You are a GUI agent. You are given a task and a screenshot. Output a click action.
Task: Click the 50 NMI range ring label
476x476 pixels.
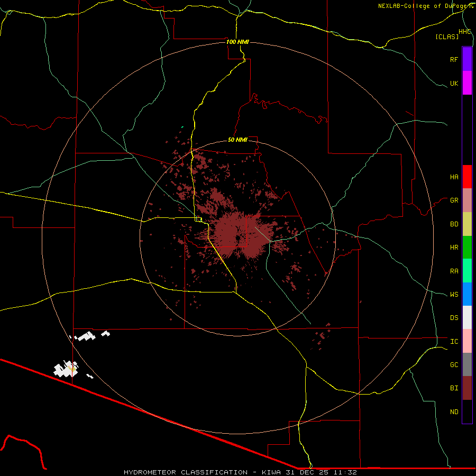click(237, 140)
